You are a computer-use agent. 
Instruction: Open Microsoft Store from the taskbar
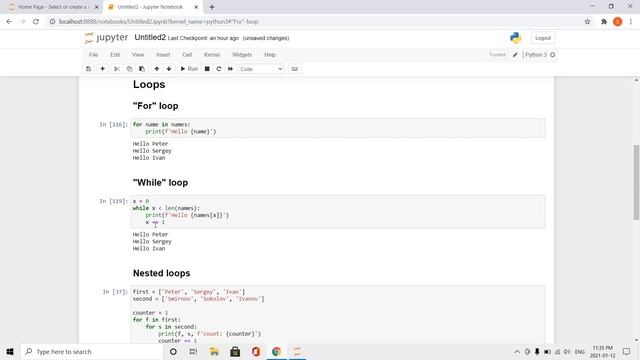pos(235,351)
